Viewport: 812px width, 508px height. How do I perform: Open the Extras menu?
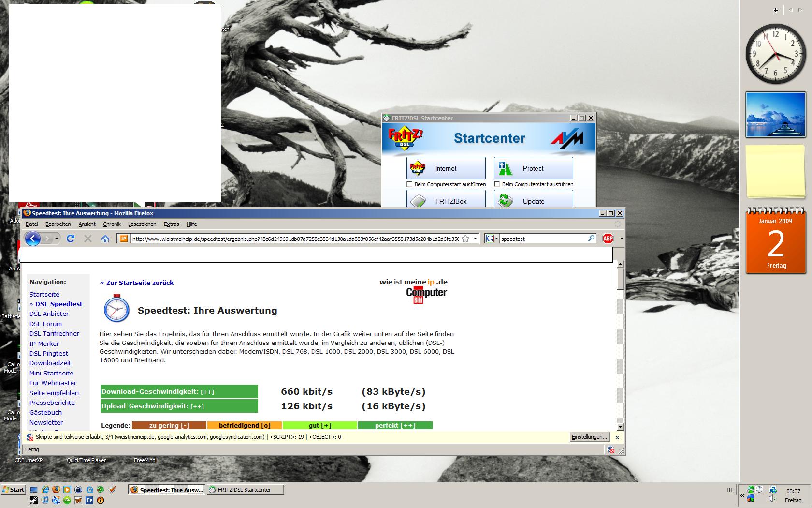coord(171,224)
